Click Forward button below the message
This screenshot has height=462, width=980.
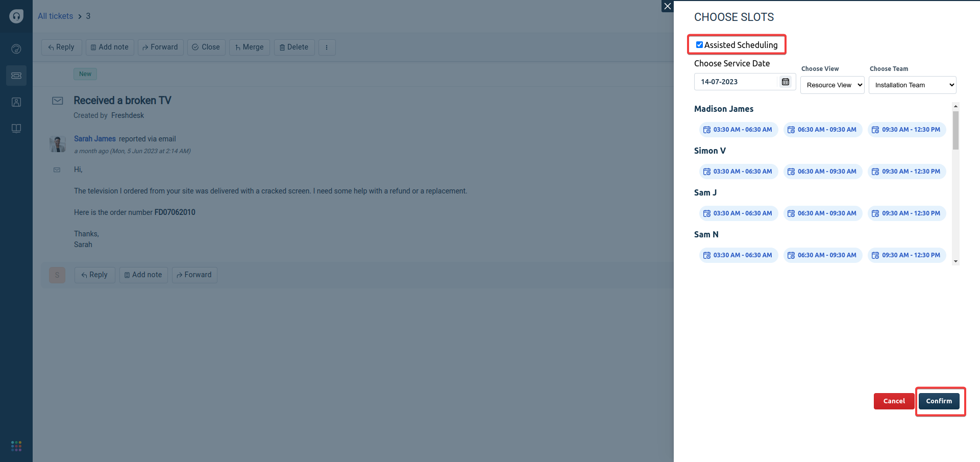[194, 275]
